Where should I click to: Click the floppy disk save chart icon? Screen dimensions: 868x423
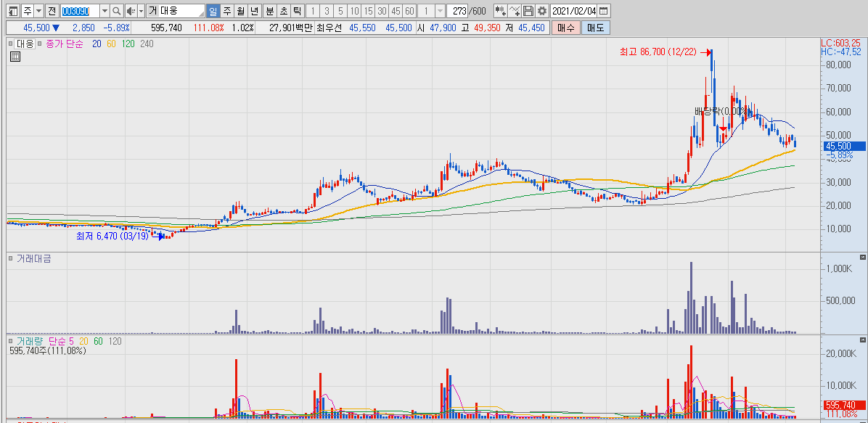point(528,10)
